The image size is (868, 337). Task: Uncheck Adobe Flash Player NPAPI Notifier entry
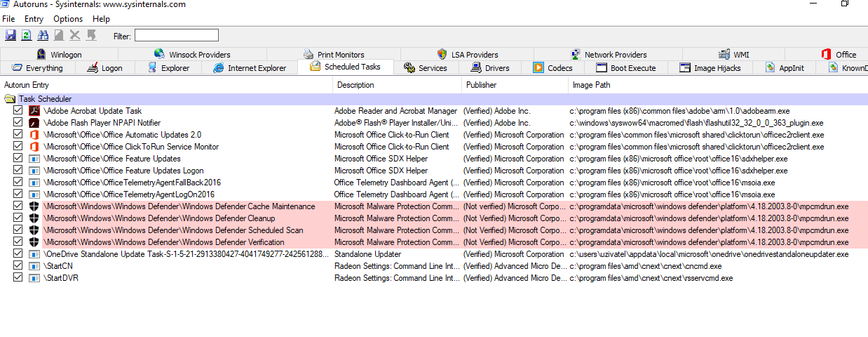[18, 123]
